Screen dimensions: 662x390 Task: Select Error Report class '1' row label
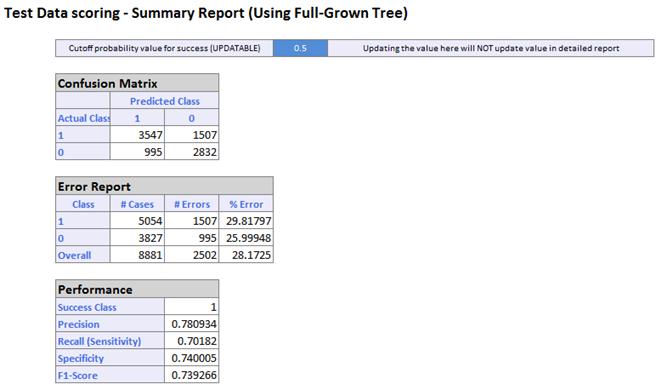(83, 221)
